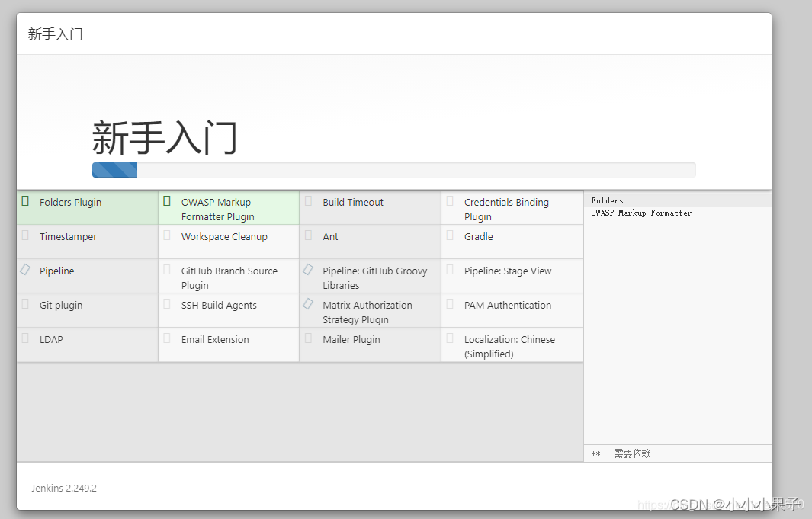The image size is (812, 519).
Task: Click Folders entry in install log
Action: pyautogui.click(x=608, y=200)
